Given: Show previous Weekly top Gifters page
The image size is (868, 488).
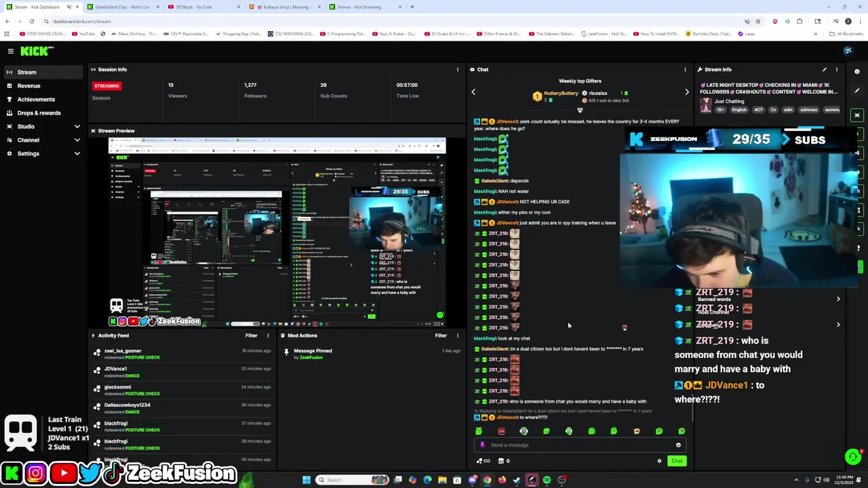Looking at the screenshot, I should [473, 92].
